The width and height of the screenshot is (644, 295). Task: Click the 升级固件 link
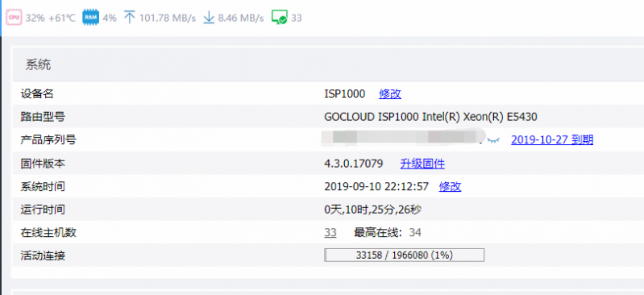pyautogui.click(x=422, y=164)
